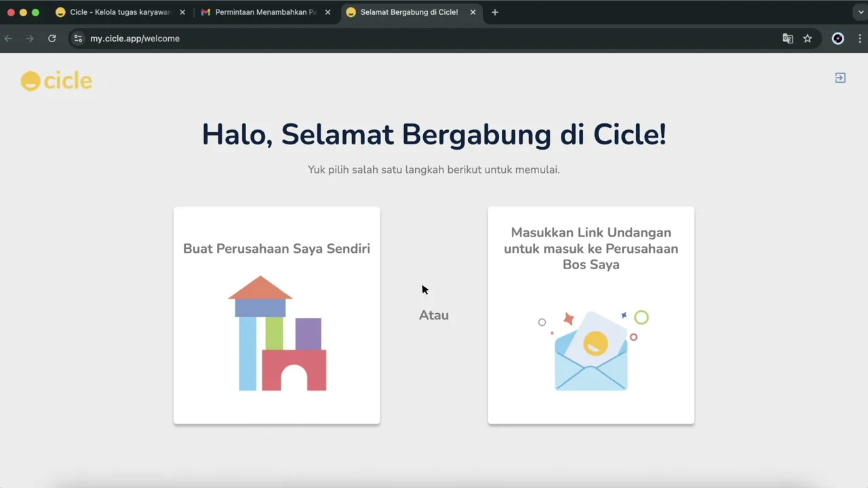Screen dimensions: 868x488
Task: Close the Selamat Bergabung di Cicle tab
Action: [473, 12]
